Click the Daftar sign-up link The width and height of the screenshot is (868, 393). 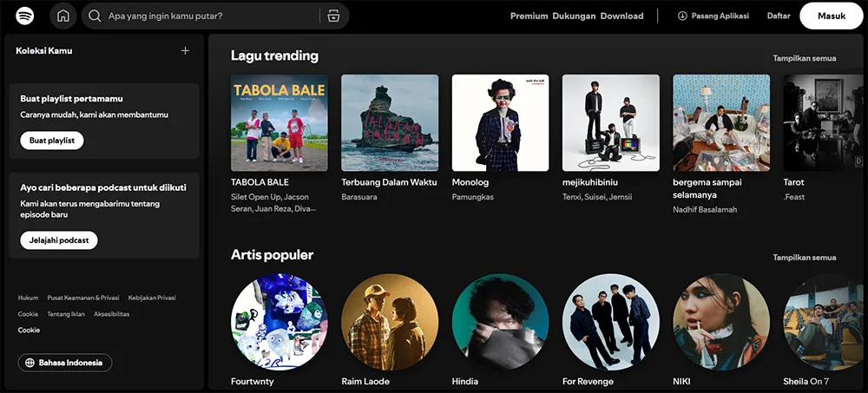(779, 16)
